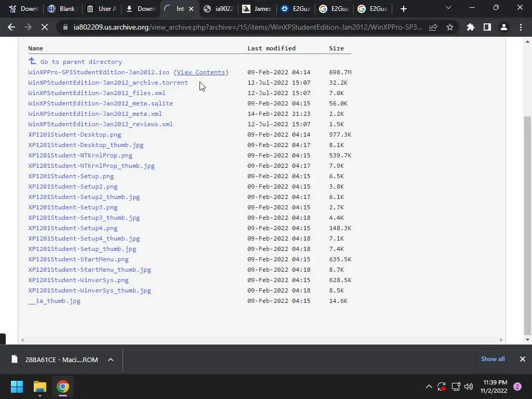The image size is (532, 399).
Task: Toggle the side panel icon
Action: click(x=487, y=27)
